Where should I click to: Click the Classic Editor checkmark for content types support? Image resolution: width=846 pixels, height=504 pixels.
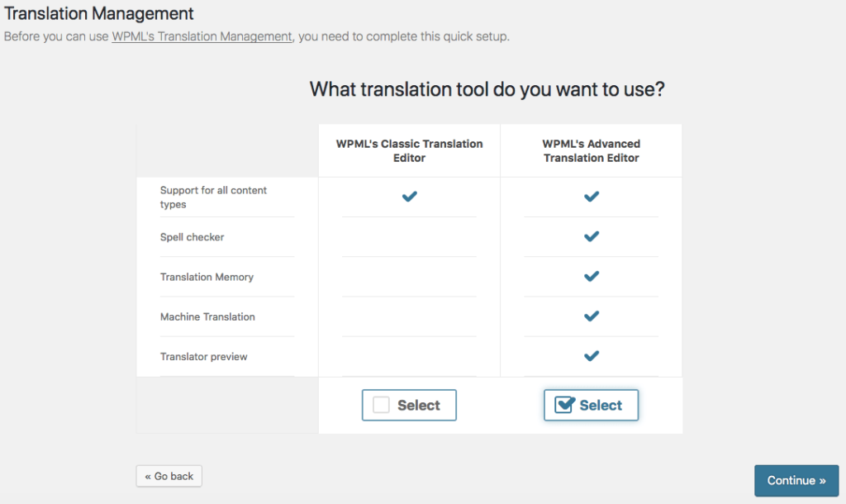click(409, 197)
